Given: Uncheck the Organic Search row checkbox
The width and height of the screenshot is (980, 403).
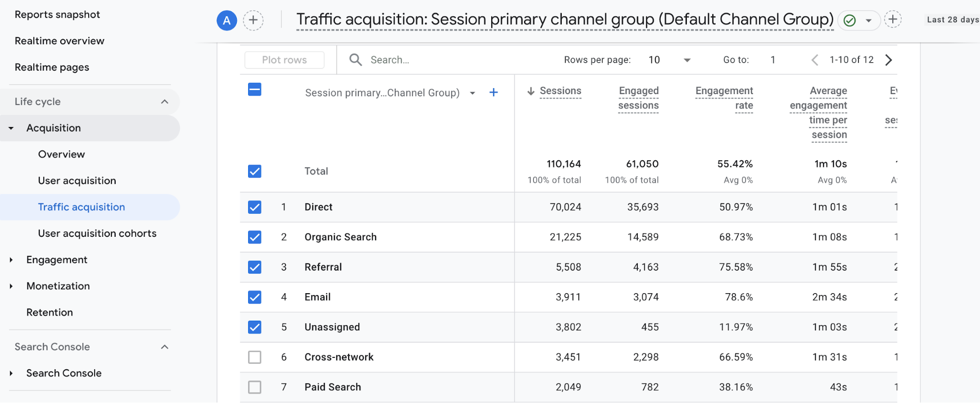Looking at the screenshot, I should coord(254,237).
